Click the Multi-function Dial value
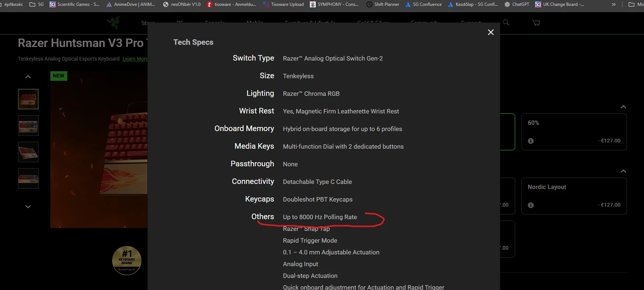 pos(343,146)
